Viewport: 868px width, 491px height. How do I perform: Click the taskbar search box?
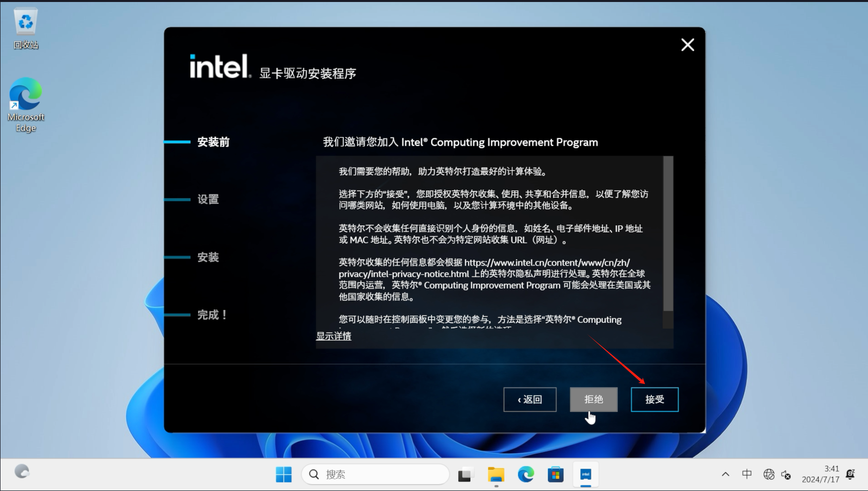375,475
